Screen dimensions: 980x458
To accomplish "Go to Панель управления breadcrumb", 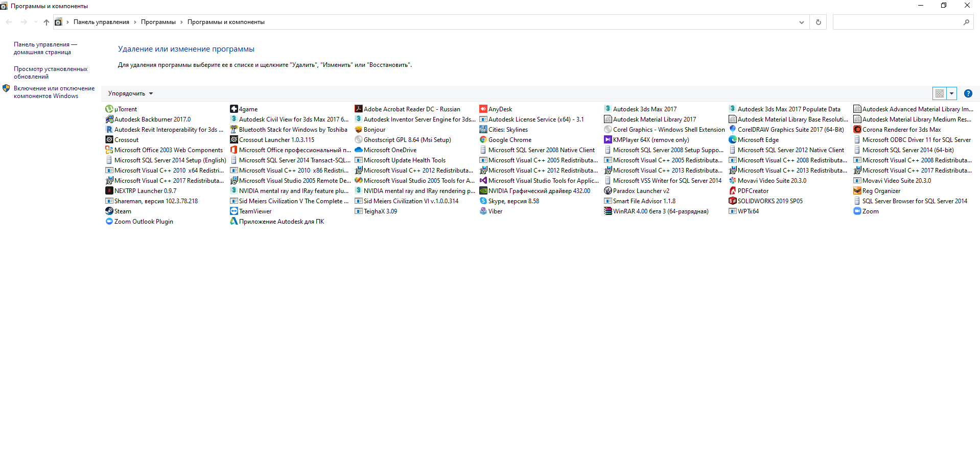I will pos(101,22).
